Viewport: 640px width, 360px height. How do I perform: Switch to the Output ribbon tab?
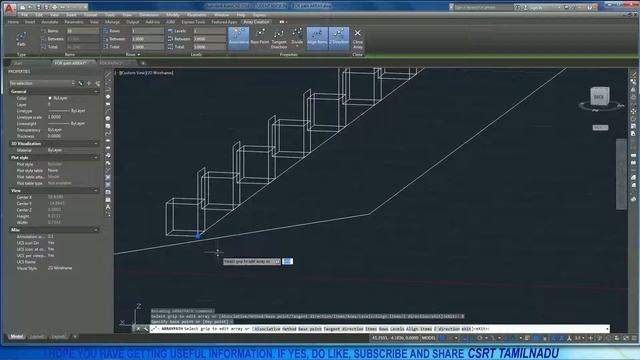[132, 22]
